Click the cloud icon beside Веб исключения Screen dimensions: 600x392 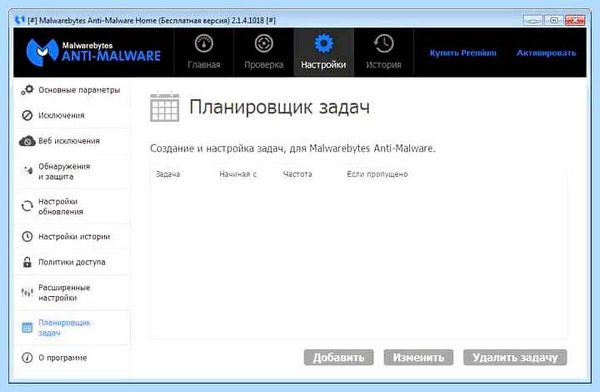pos(27,141)
